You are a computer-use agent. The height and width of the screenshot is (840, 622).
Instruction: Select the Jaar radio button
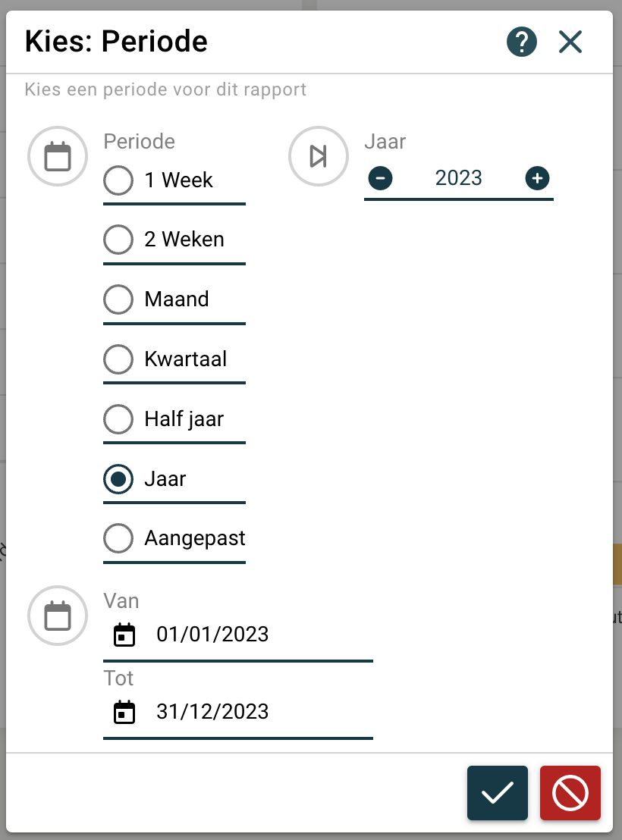tap(118, 479)
